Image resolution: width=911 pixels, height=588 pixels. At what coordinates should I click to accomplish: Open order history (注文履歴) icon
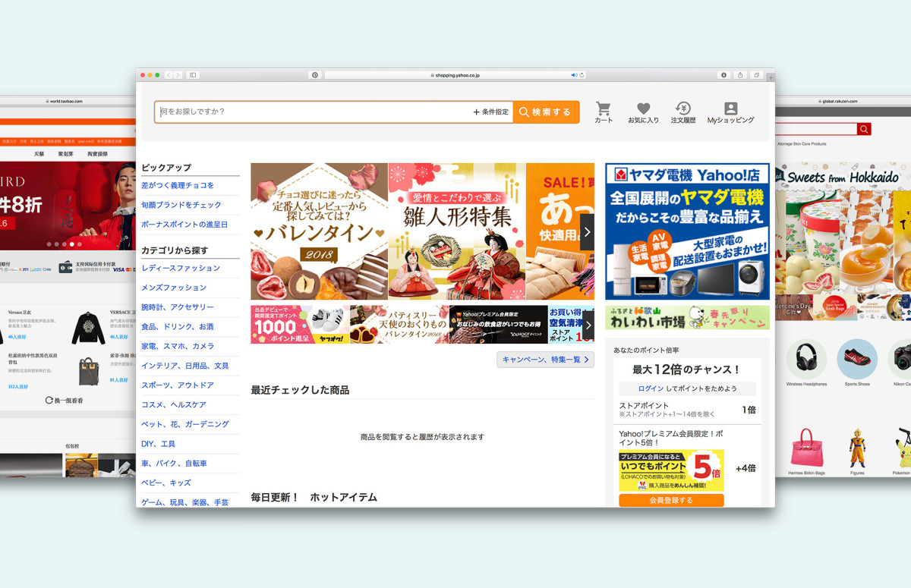[x=682, y=112]
